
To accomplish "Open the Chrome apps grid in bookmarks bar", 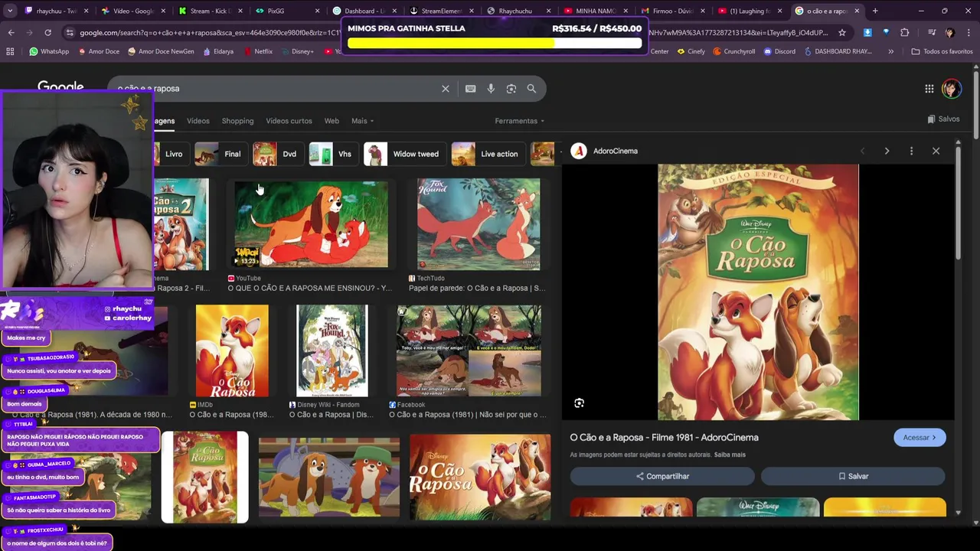I will 10,51.
